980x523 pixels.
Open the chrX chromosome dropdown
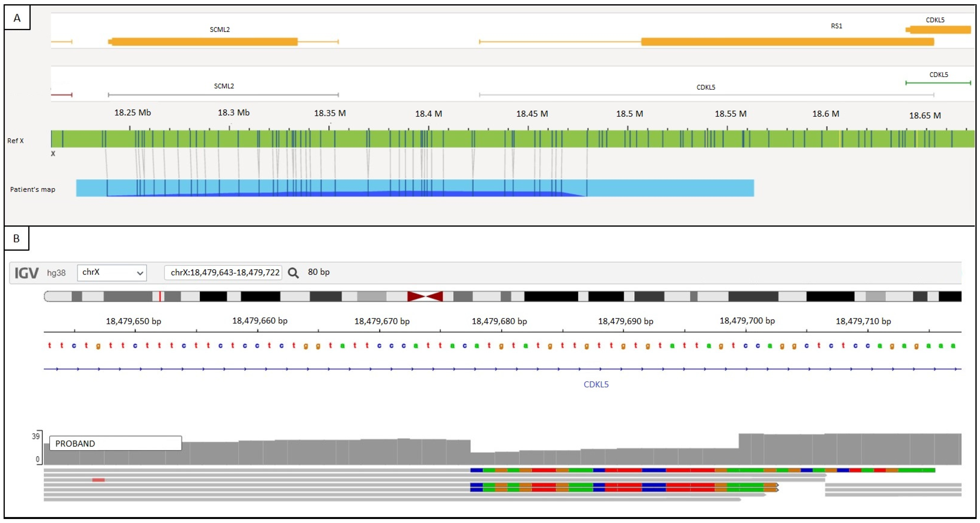[111, 273]
